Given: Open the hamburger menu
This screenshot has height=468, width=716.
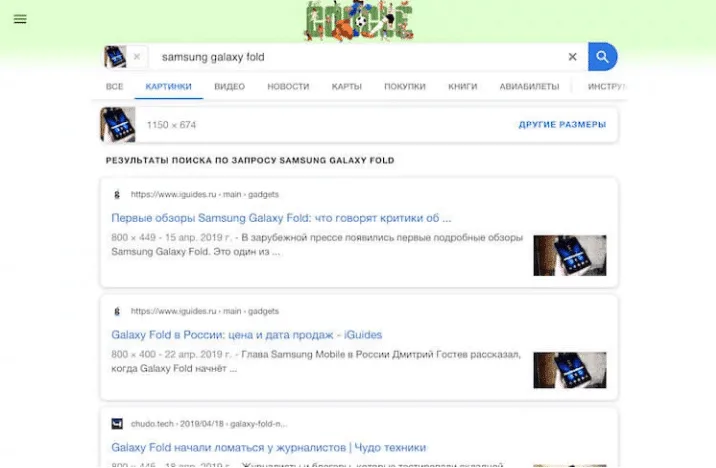Looking at the screenshot, I should [x=20, y=19].
